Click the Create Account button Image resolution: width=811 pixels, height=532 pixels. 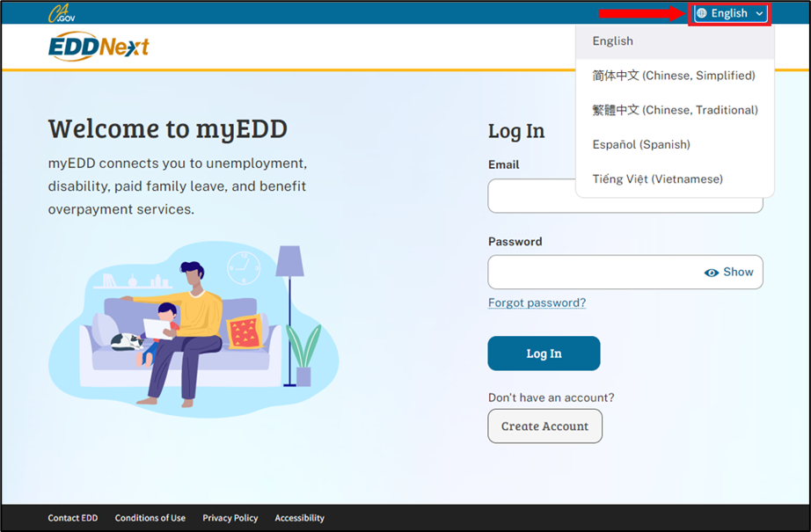544,426
